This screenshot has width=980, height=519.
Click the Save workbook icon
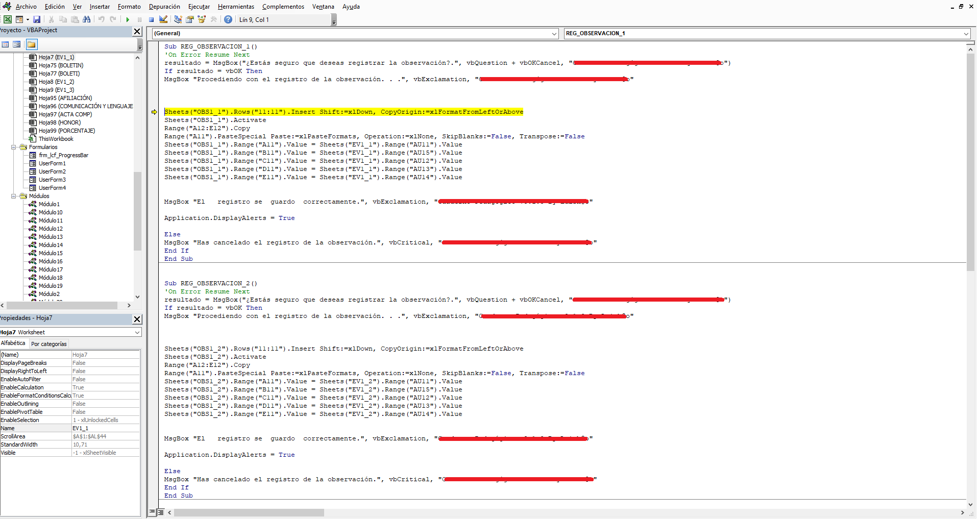[x=37, y=19]
